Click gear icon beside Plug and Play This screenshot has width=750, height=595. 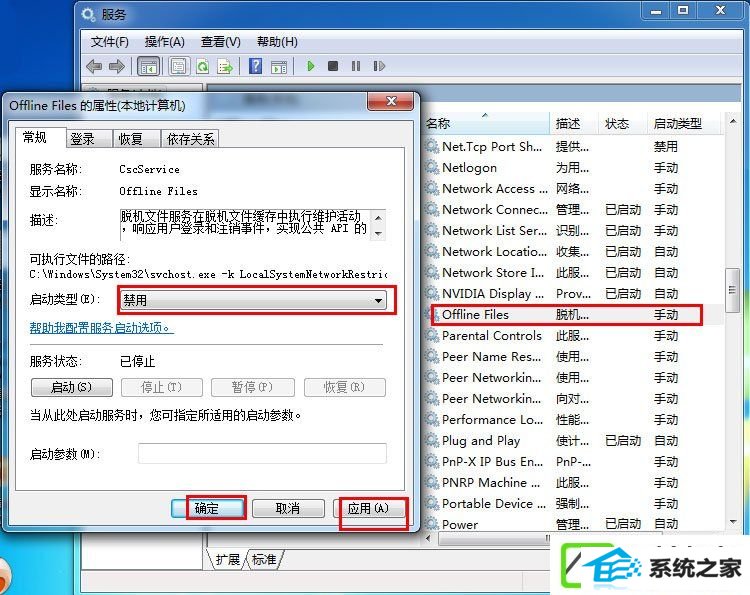[432, 441]
